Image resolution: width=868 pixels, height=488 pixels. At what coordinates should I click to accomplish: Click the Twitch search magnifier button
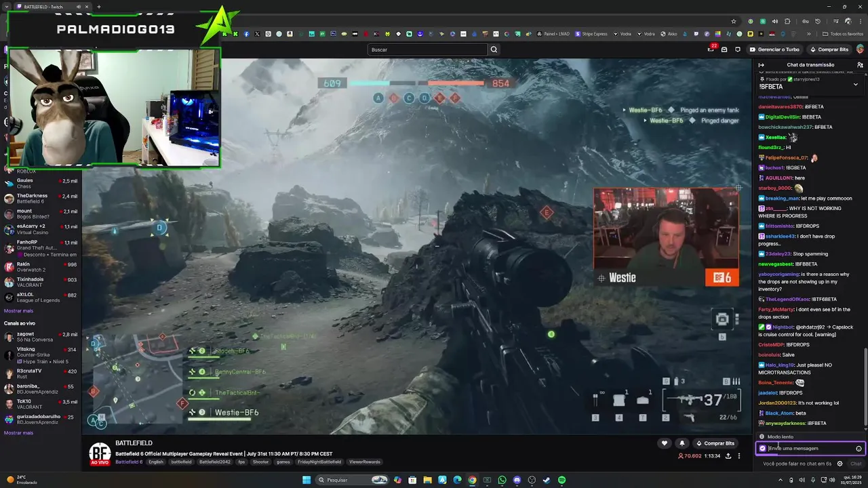[494, 49]
